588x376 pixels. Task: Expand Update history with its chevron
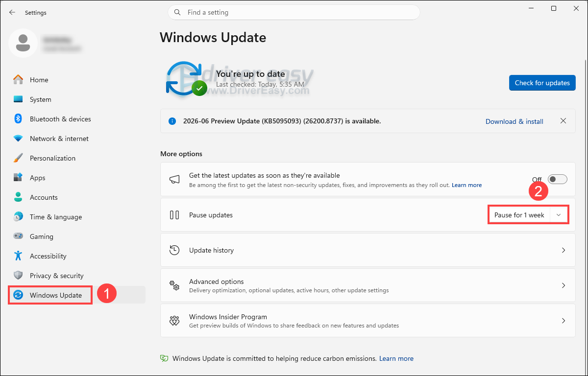coord(563,250)
